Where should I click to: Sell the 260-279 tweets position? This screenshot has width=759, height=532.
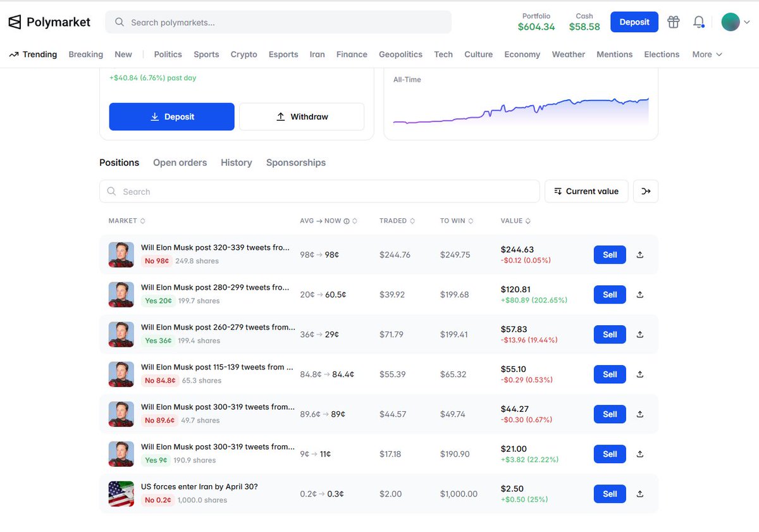pos(610,335)
